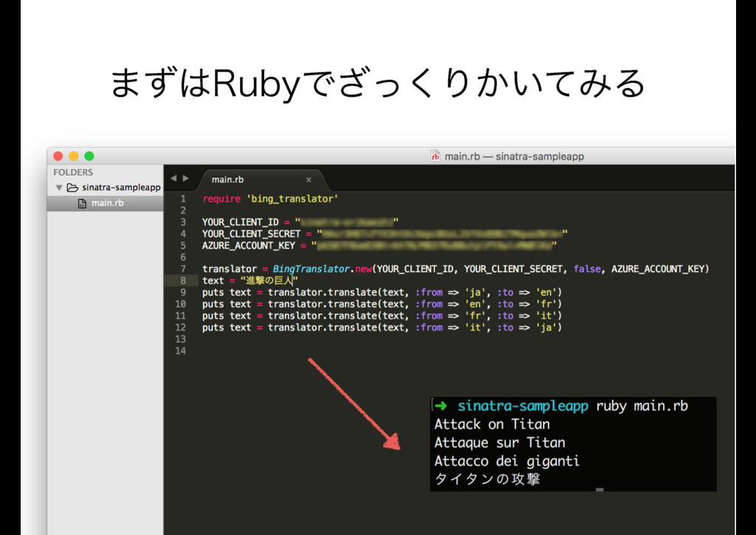Click the 'en' target language on line 9
The height and width of the screenshot is (535, 756).
tap(546, 293)
